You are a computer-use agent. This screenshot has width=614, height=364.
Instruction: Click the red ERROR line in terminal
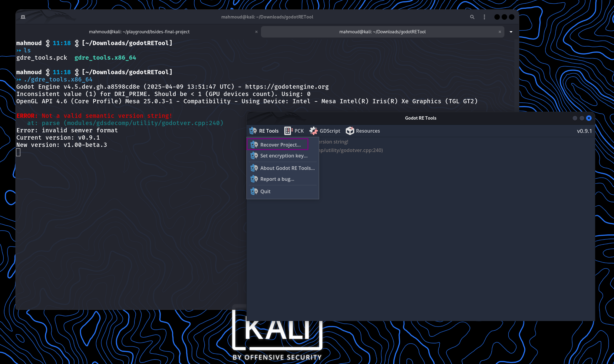point(94,116)
